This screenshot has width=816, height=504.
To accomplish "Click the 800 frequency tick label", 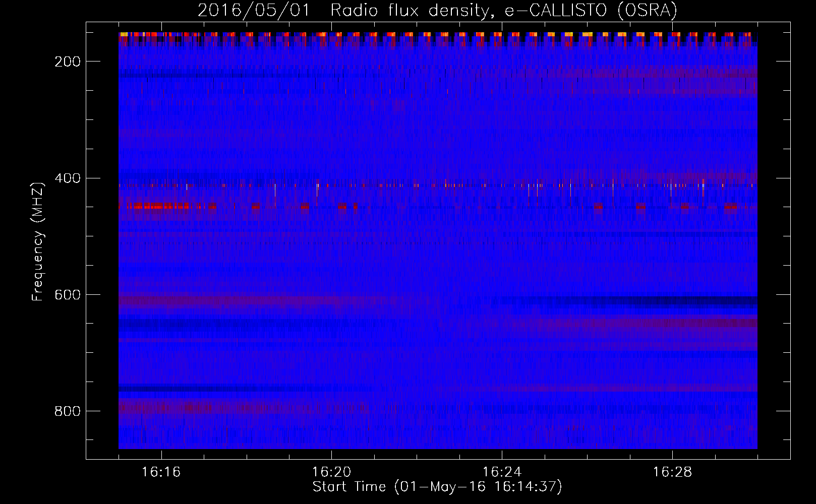I will [x=67, y=411].
